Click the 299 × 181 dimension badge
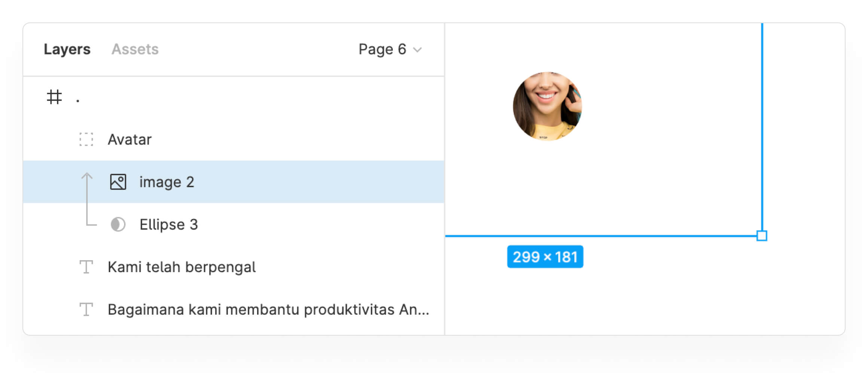The image size is (868, 373). 545,257
